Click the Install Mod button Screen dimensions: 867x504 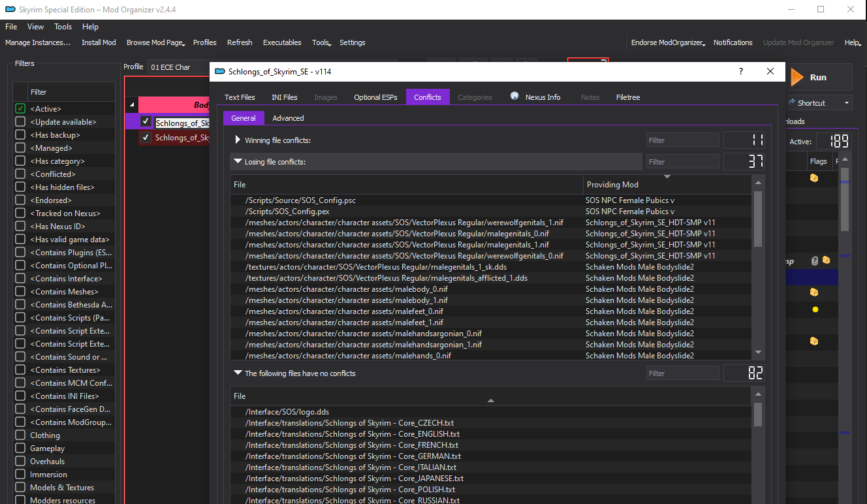click(99, 42)
